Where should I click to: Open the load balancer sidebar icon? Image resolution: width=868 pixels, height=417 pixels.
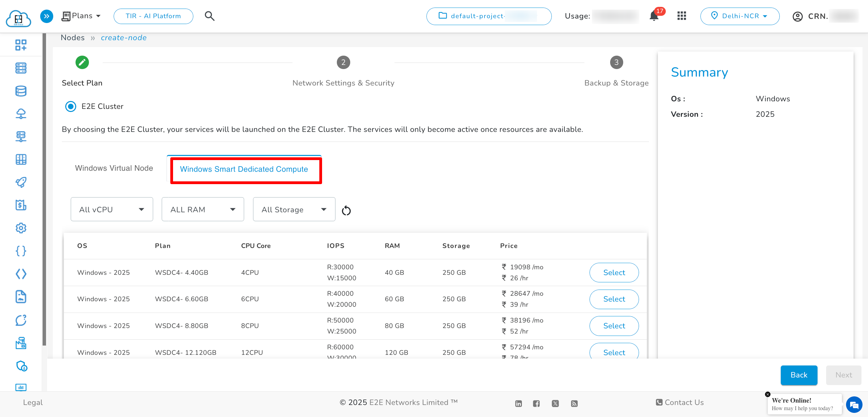point(21,136)
